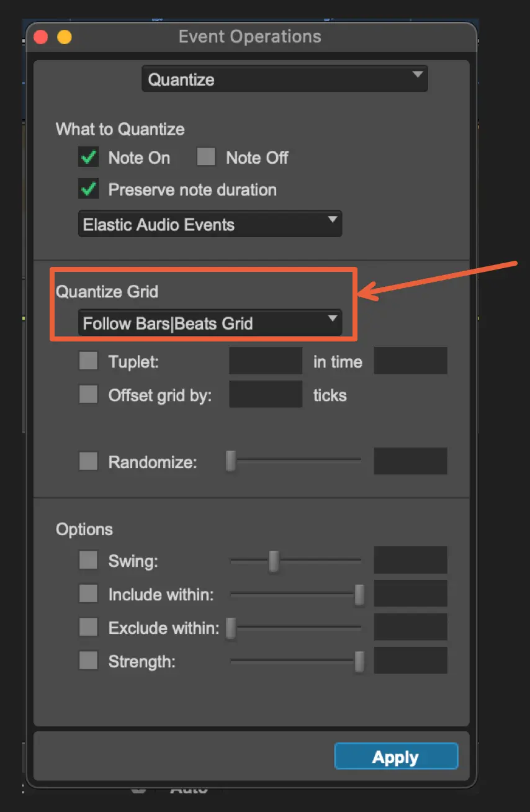Click the Offset grid ticks field
This screenshot has width=530, height=812.
tap(266, 395)
